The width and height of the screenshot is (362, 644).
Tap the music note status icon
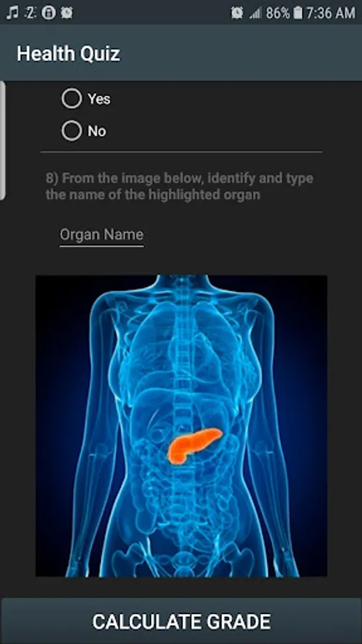pos(12,13)
